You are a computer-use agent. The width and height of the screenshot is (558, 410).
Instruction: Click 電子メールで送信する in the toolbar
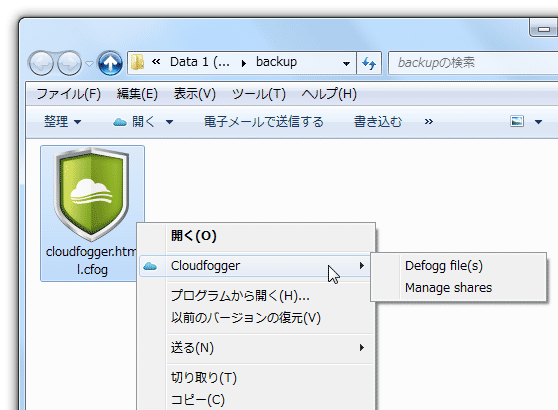click(x=264, y=122)
